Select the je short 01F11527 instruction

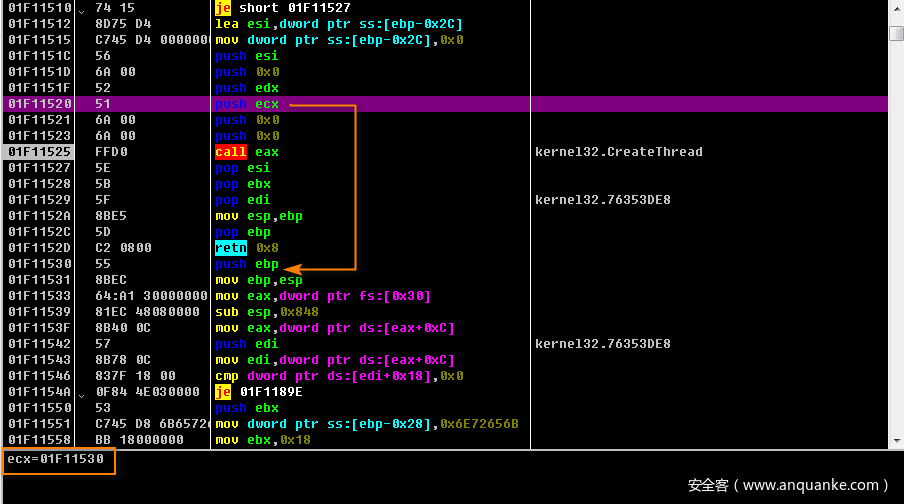[282, 8]
